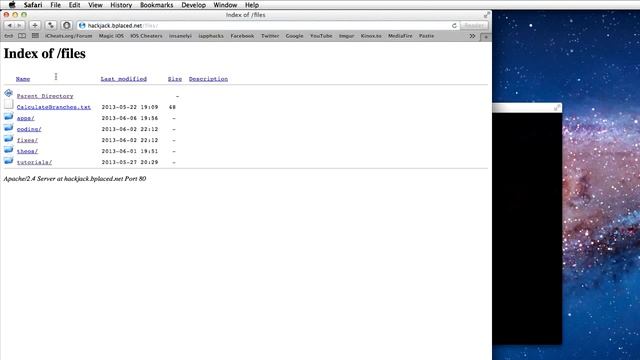
Task: Go forward with Safari's forward arrow
Action: 19,25
